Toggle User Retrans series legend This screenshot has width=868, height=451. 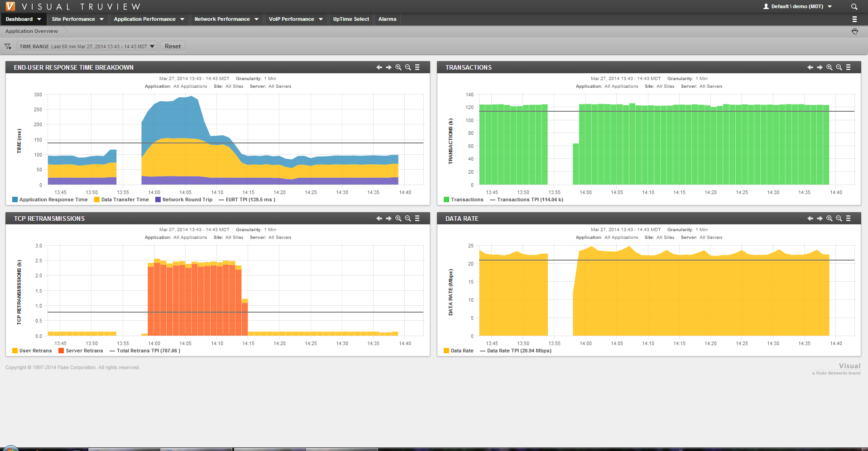[32, 351]
